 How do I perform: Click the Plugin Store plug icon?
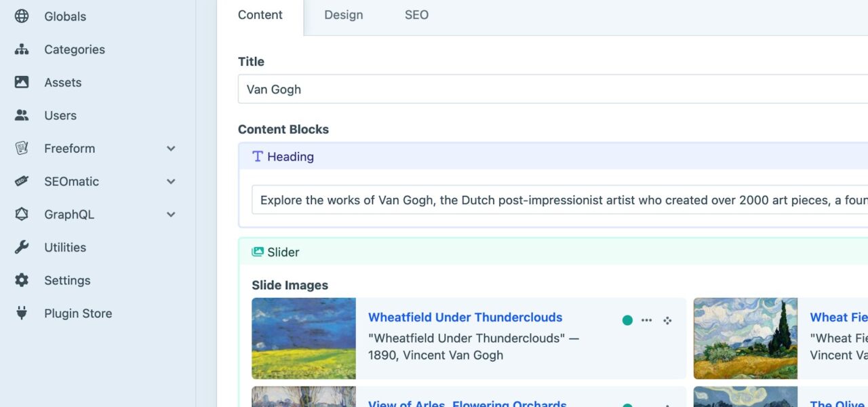click(x=22, y=313)
